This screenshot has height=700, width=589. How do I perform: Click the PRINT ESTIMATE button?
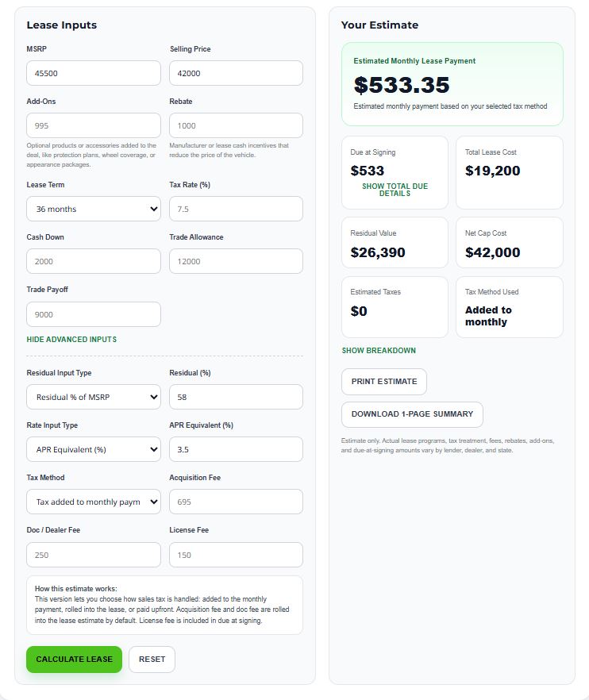tap(384, 382)
